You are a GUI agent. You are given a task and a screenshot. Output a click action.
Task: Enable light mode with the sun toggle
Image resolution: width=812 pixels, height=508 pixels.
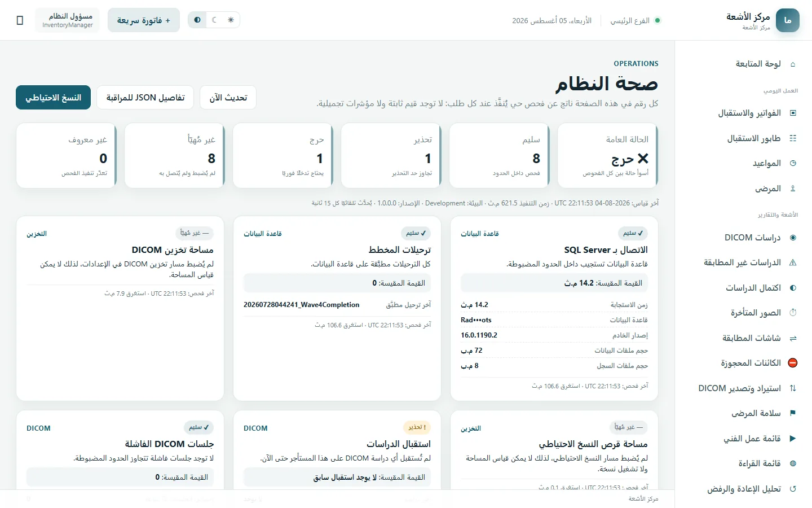coord(231,20)
